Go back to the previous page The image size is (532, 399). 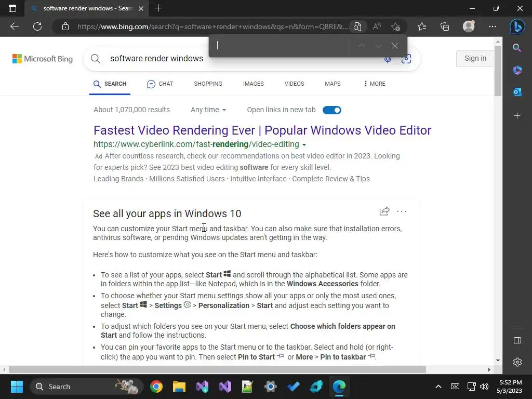[14, 26]
